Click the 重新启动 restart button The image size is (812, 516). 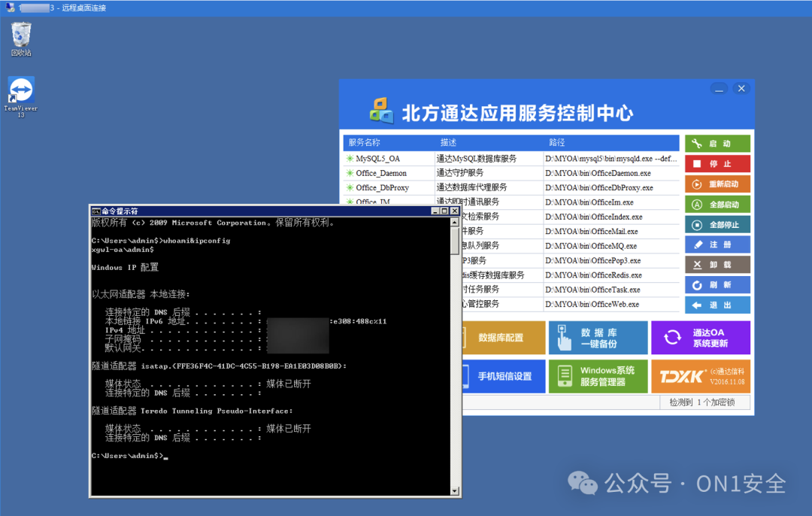(x=717, y=184)
